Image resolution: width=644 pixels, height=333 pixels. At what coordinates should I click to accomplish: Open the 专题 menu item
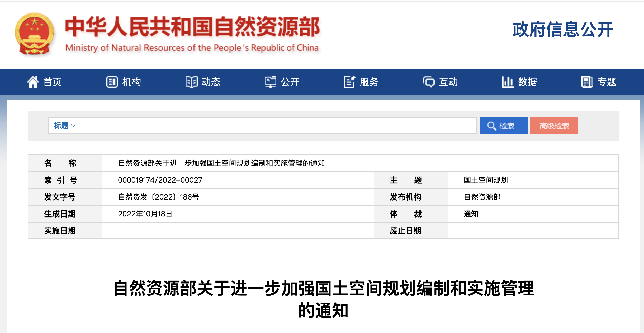(607, 82)
